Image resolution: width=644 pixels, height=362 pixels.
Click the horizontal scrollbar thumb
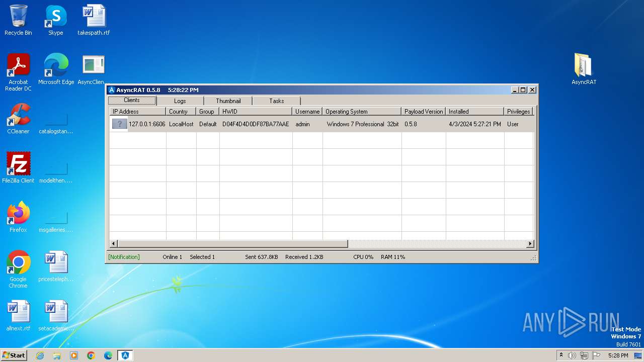point(232,244)
